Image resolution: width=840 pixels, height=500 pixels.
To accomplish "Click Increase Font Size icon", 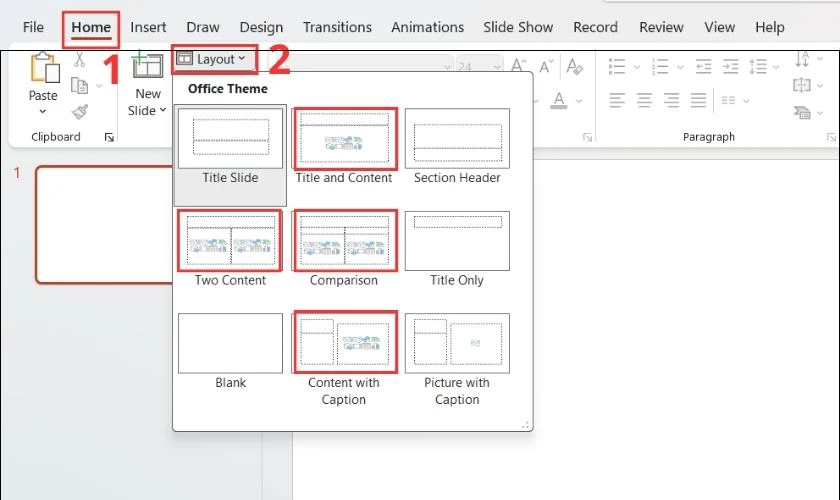I will tap(519, 66).
